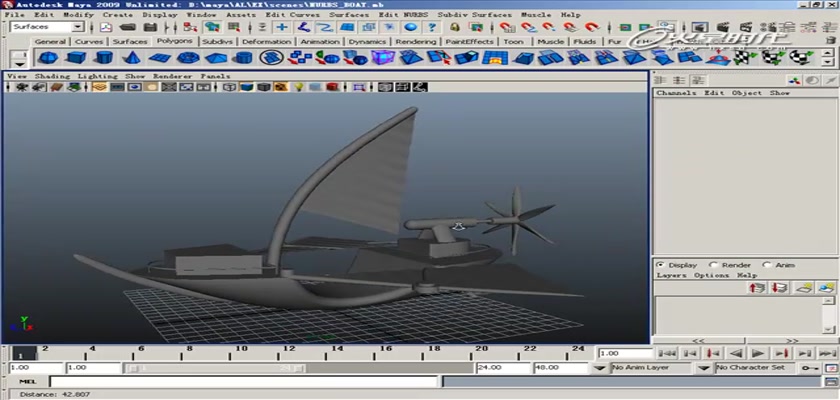Open the layer editor Options menu
Screen dimensions: 840x400
click(711, 275)
